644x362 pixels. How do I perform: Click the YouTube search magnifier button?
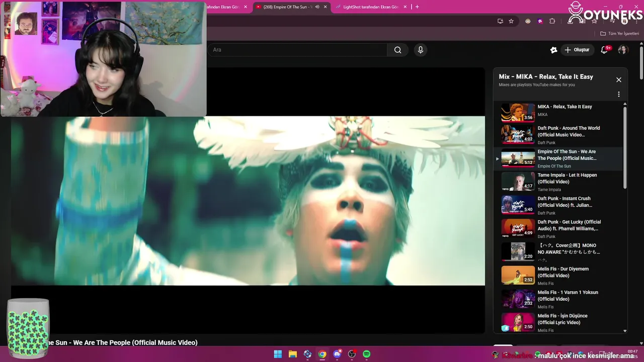(x=397, y=50)
